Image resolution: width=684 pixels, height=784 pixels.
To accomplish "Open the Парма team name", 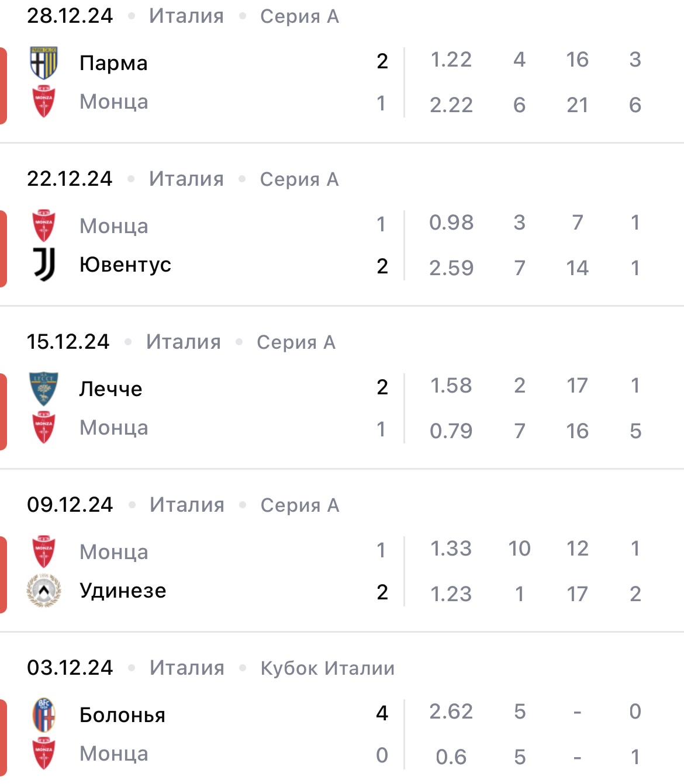I will [113, 63].
